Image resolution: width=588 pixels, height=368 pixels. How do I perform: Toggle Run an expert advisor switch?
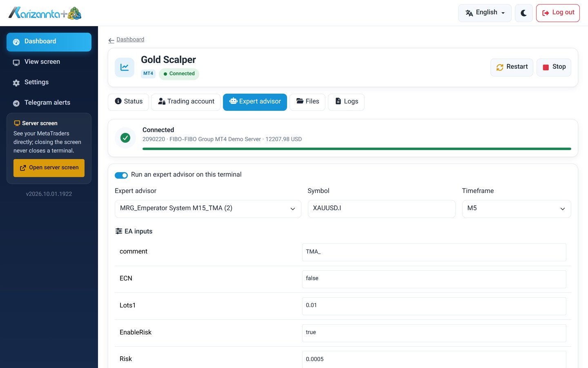click(121, 175)
